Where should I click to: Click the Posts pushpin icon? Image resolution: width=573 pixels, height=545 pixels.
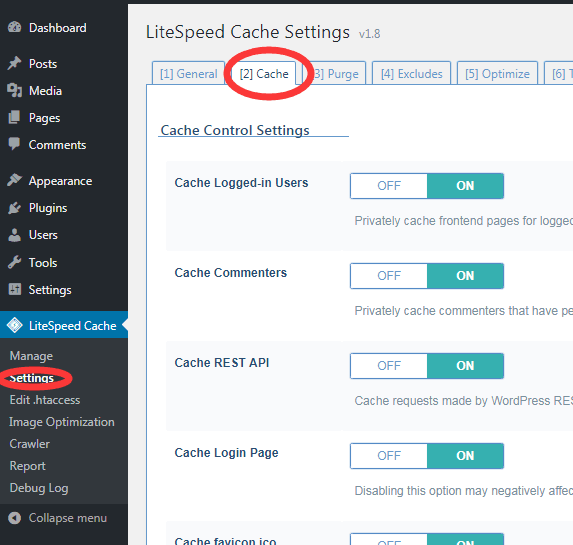coord(14,63)
